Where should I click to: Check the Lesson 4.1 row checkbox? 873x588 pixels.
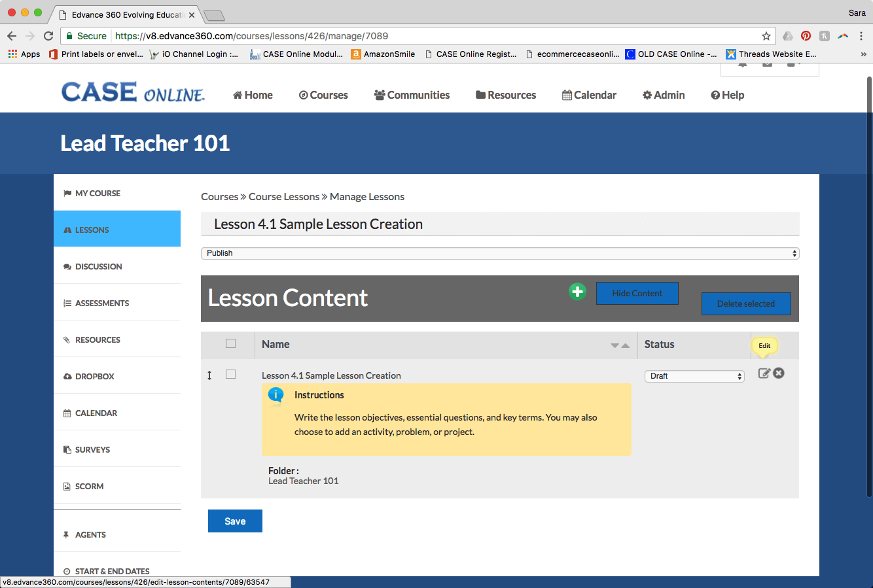click(230, 374)
